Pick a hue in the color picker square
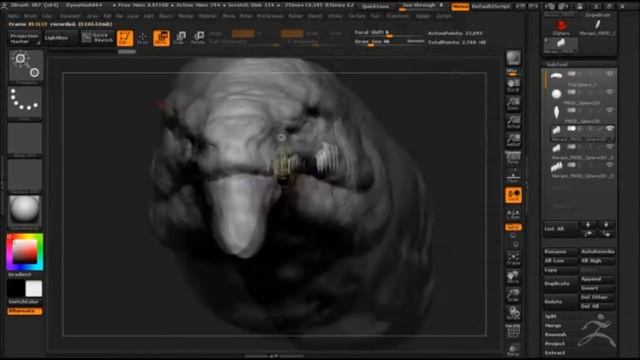The height and width of the screenshot is (360, 640). (x=24, y=251)
